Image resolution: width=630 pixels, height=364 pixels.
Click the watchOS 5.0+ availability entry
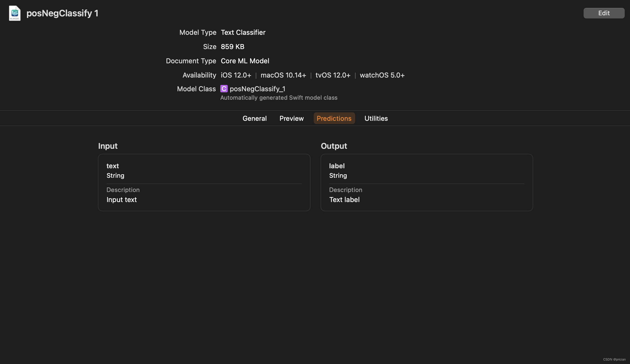(x=382, y=75)
